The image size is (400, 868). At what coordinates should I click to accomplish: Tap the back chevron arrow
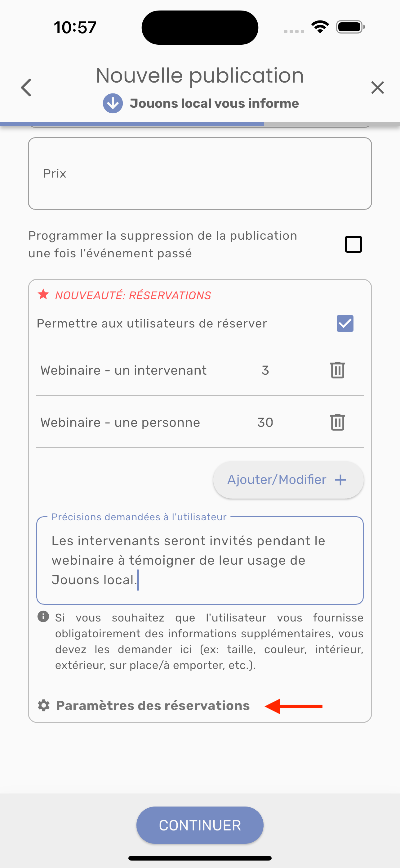(26, 88)
